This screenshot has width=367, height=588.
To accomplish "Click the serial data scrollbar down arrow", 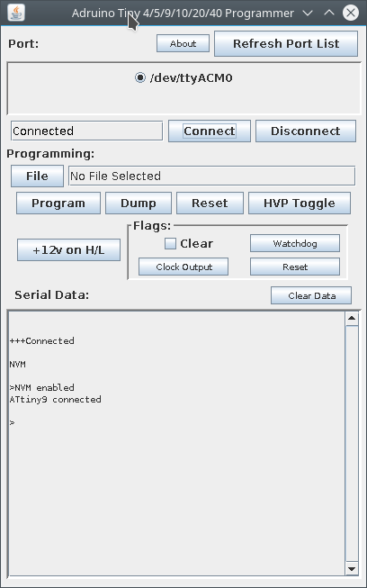I will click(352, 569).
